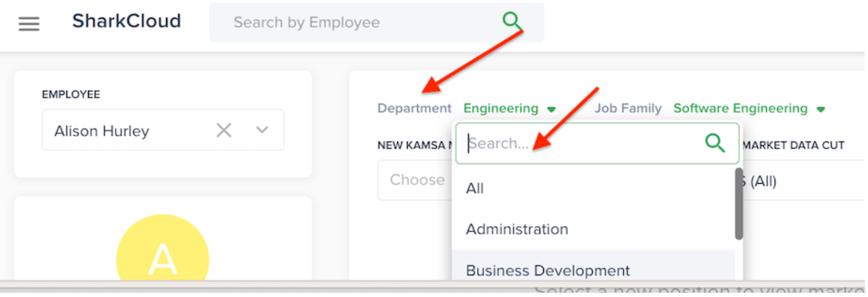The image size is (868, 297).
Task: Select Business Development in the list
Action: click(547, 270)
